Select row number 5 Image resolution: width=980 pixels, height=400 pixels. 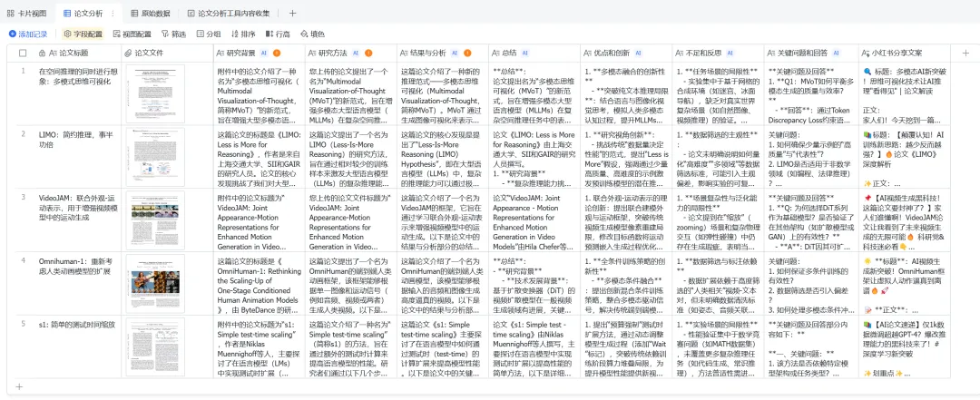pos(23,324)
